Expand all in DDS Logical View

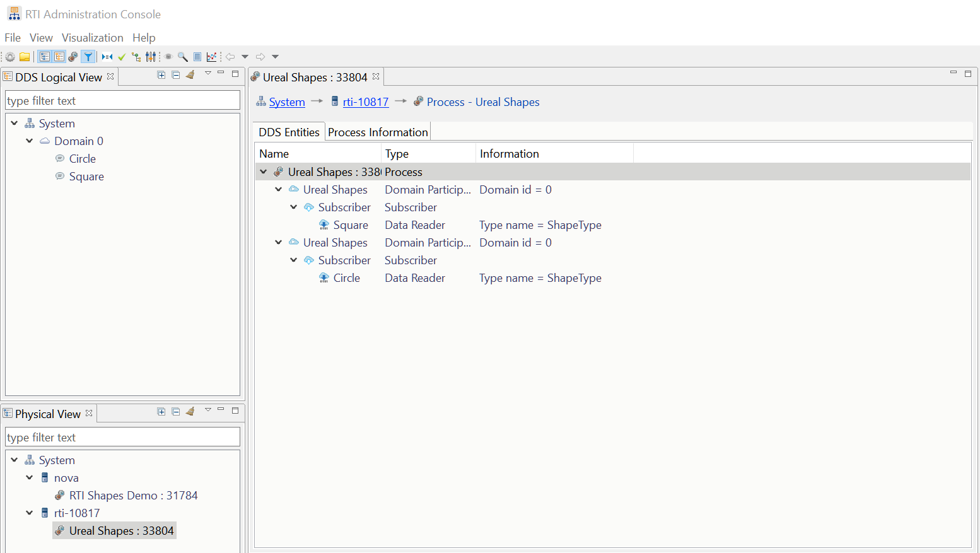pyautogui.click(x=161, y=75)
